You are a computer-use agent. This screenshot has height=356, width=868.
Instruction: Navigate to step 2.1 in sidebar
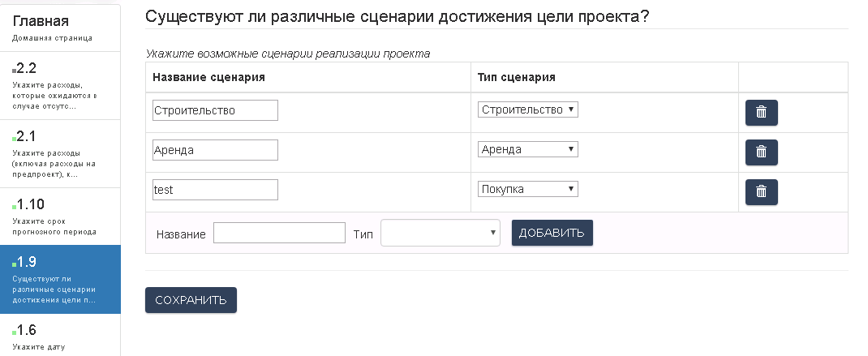pos(60,154)
